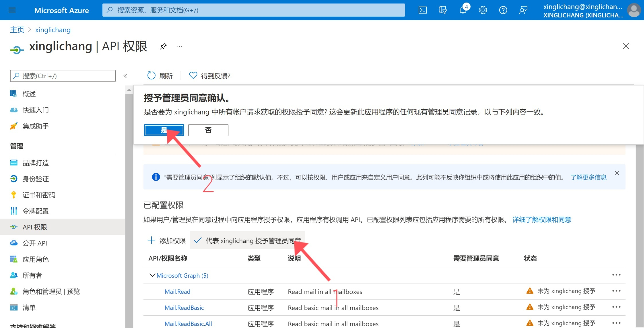This screenshot has height=328, width=644.
Task: Open ellipsis menu for Microsoft Graph row
Action: (616, 275)
